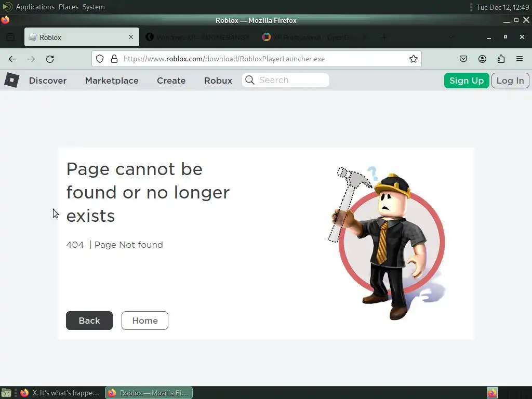Image resolution: width=532 pixels, height=399 pixels.
Task: Click the clock showing Tue Dec 12
Action: 502,7
